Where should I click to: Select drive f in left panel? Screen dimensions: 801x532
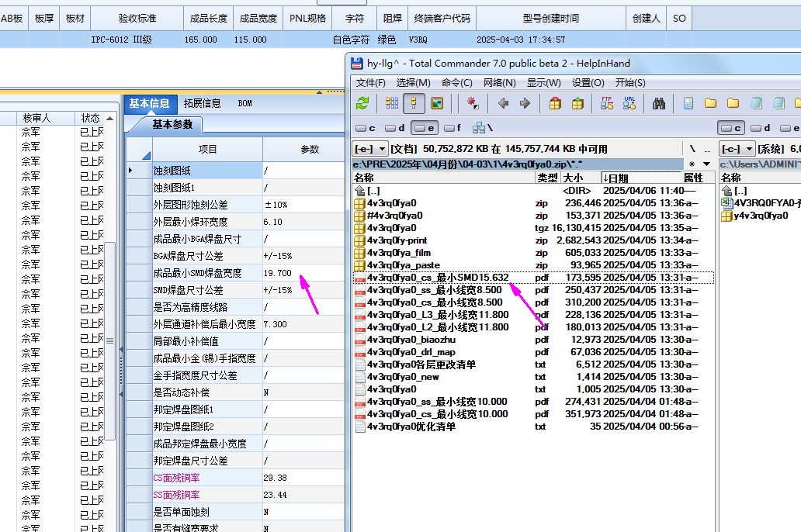(x=453, y=128)
